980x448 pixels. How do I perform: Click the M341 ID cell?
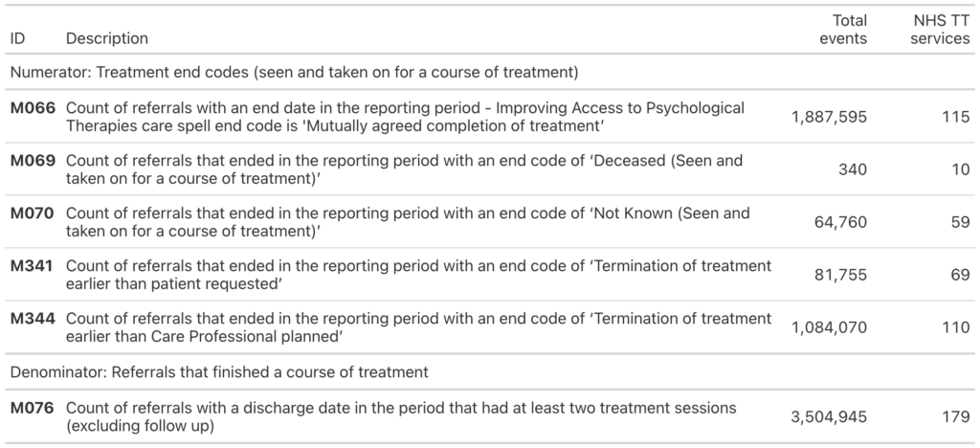pos(32,265)
